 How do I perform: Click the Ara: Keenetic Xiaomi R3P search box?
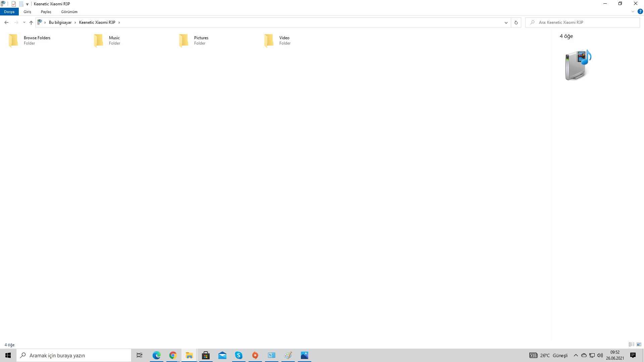point(583,22)
